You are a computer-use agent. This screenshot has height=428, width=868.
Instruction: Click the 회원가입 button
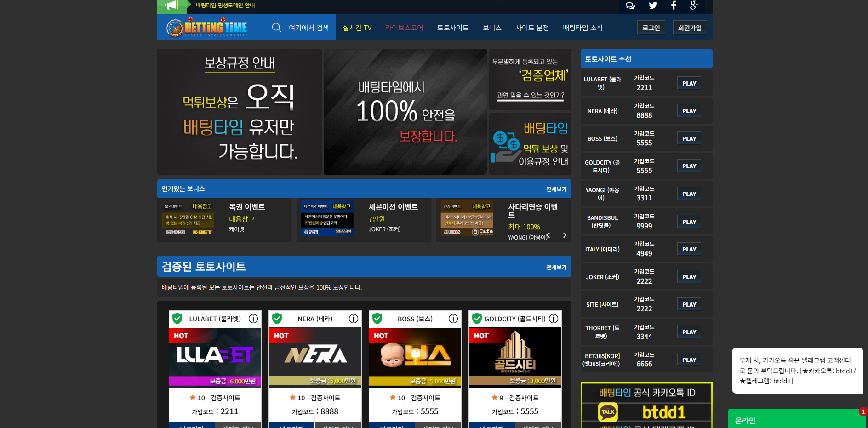tap(689, 28)
